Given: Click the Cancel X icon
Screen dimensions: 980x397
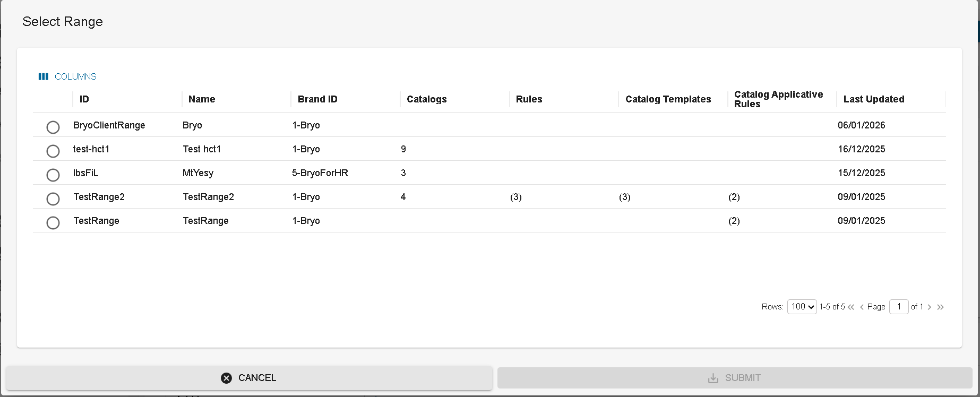Looking at the screenshot, I should [227, 378].
